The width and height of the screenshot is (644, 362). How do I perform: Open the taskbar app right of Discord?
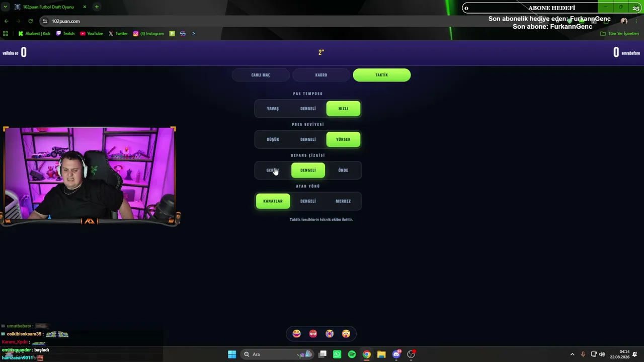pos(411,354)
